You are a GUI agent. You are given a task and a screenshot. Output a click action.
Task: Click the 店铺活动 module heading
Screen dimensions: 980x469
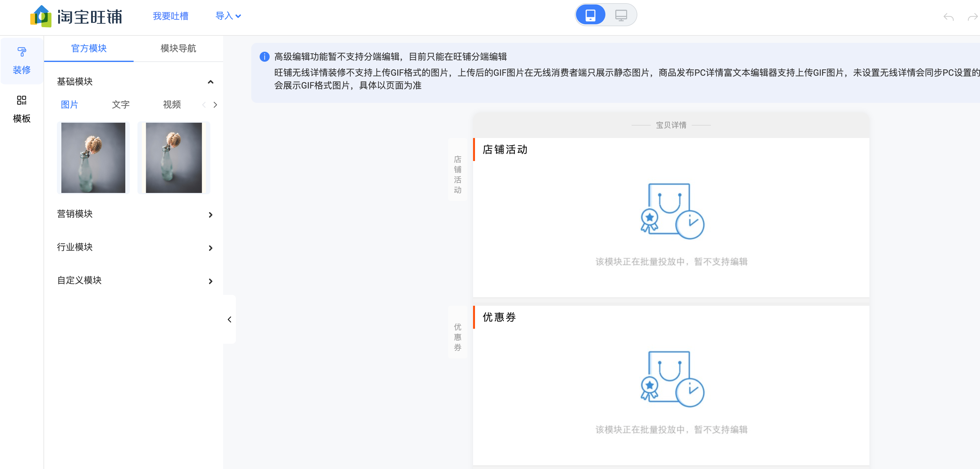(505, 150)
